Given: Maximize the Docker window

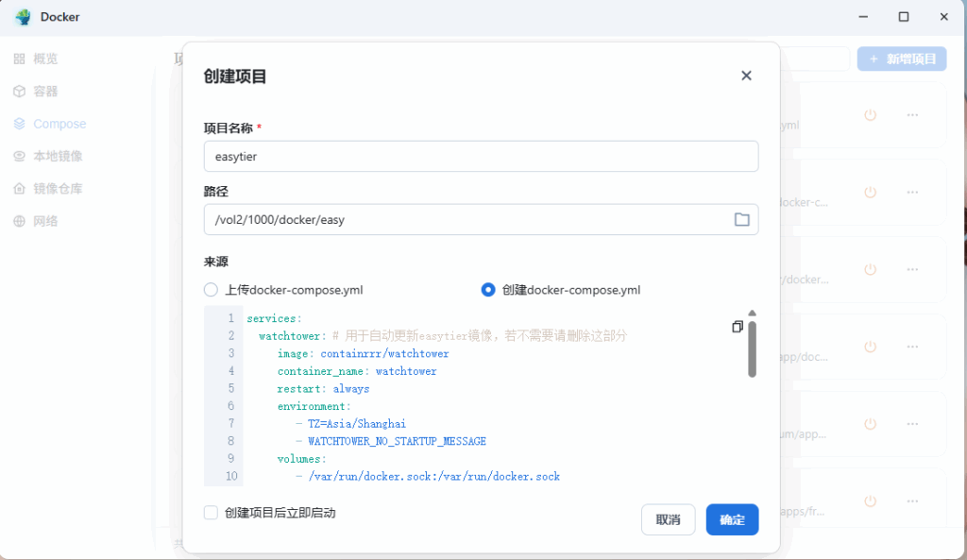Looking at the screenshot, I should coord(904,17).
